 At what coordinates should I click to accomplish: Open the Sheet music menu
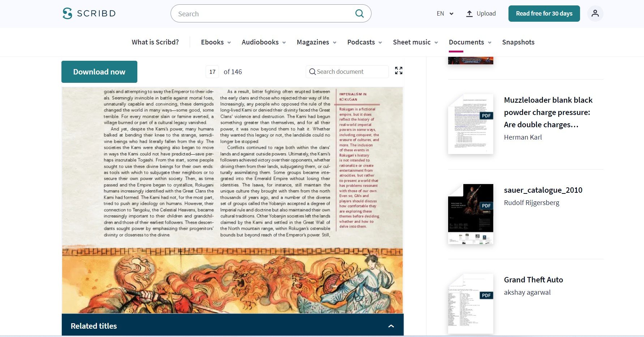click(x=415, y=42)
